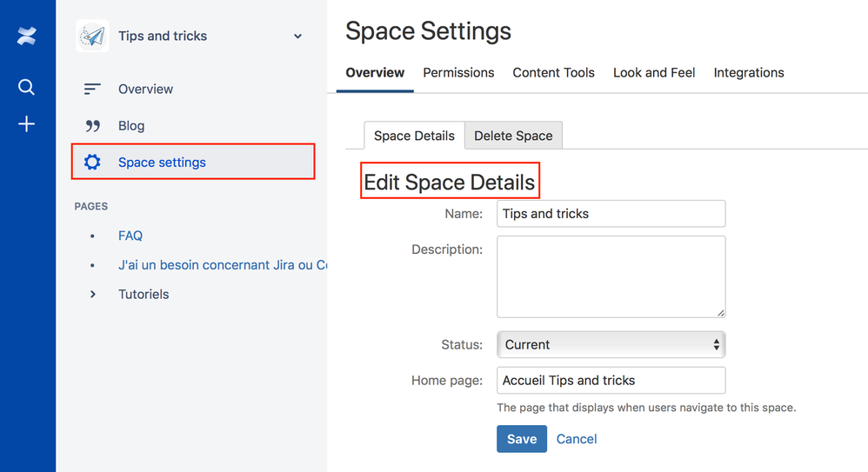Select the Space Details subtab
868x472 pixels.
click(414, 136)
